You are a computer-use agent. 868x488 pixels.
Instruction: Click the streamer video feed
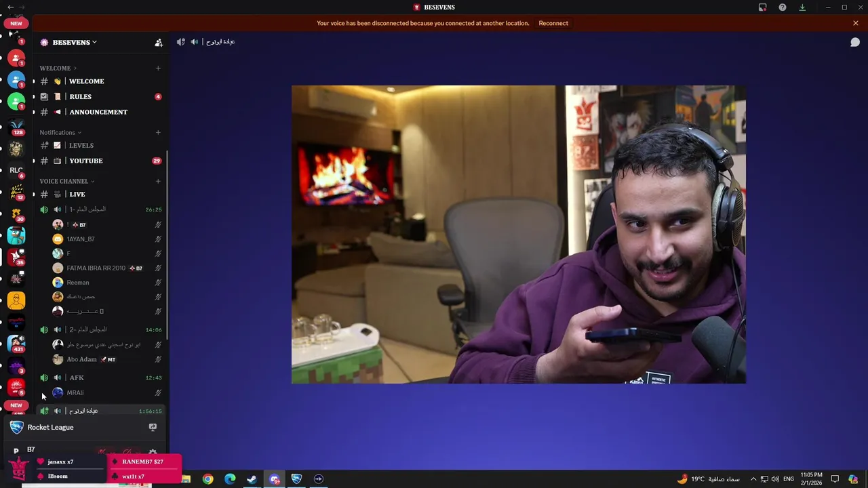[x=519, y=235]
